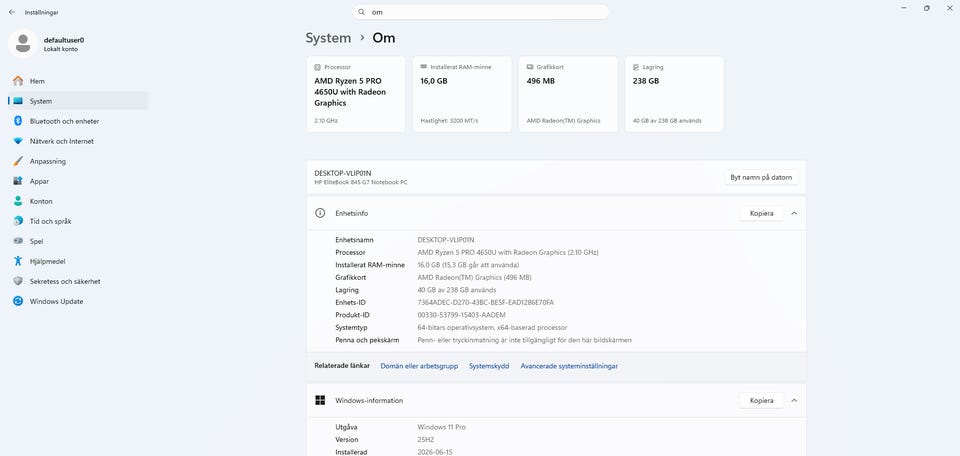
Task: Collapse the Windows-information section chevron
Action: (794, 401)
